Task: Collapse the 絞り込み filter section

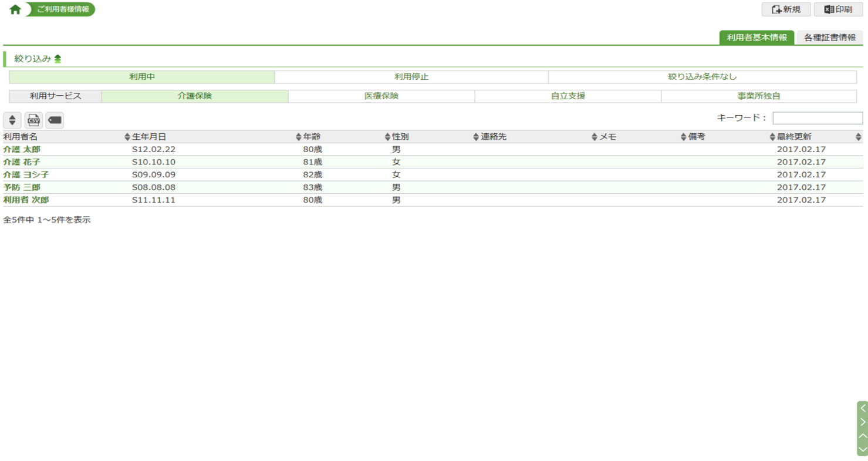Action: [x=58, y=59]
